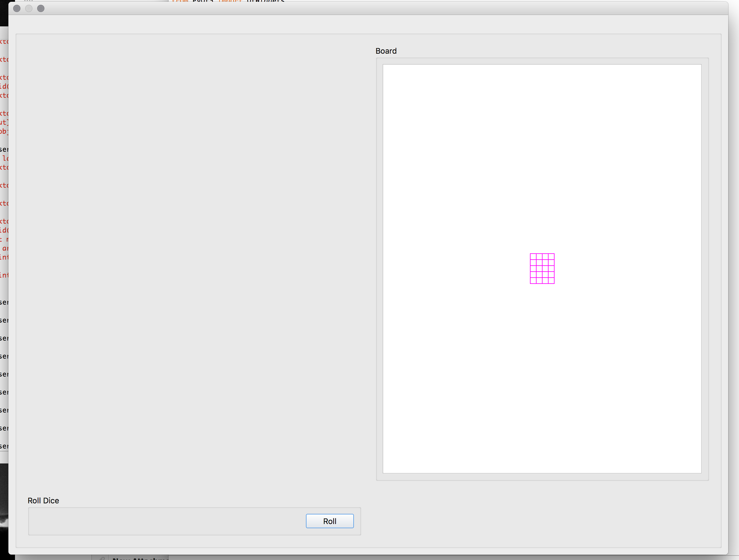Viewport: 739px width, 560px height.
Task: Click the rightmost zoom title bar button
Action: [41, 8]
